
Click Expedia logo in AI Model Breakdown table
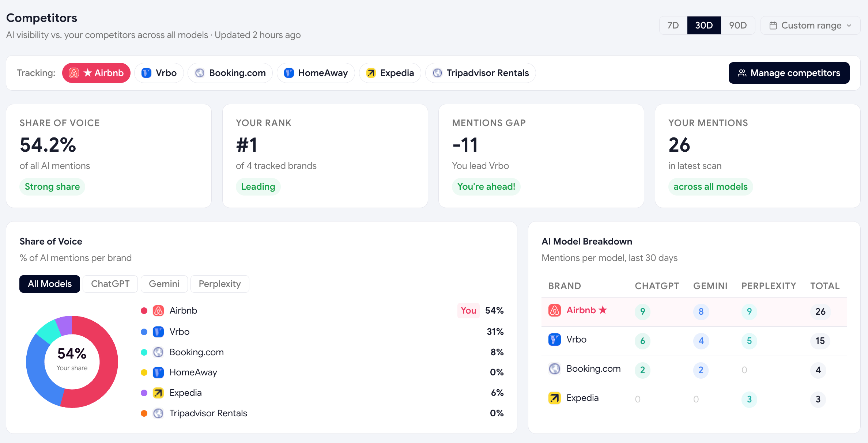point(555,398)
